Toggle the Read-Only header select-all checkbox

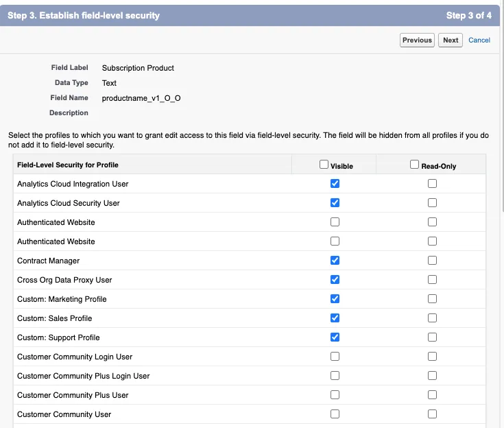[414, 165]
